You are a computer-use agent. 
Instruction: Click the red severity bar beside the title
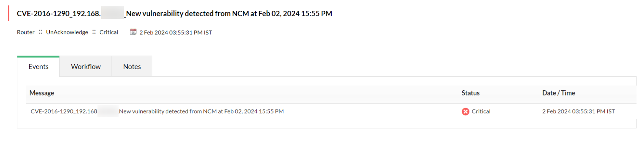point(9,13)
